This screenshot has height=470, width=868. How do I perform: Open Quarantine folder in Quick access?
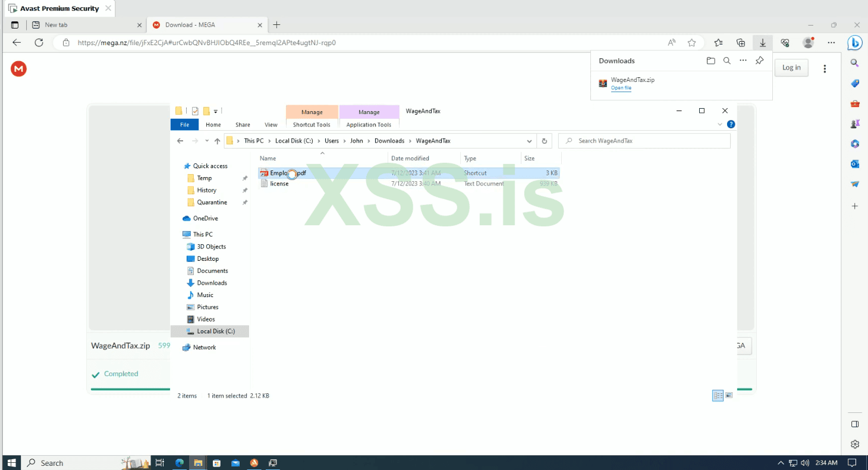[212, 203]
